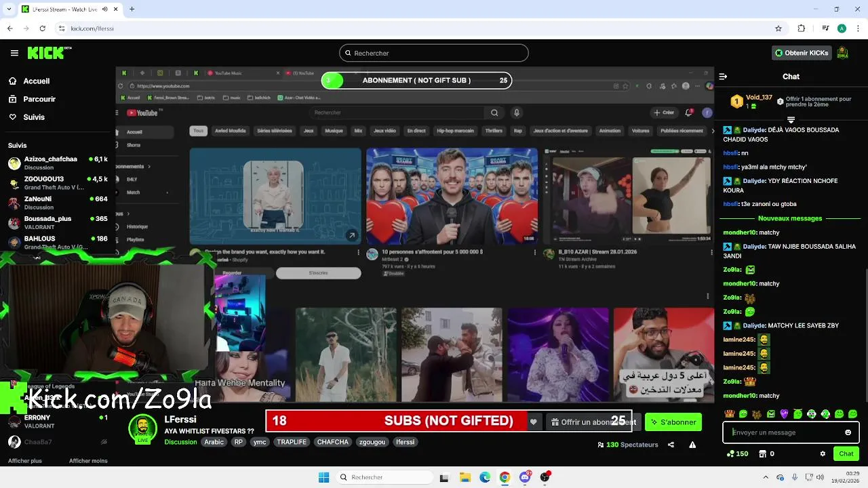Viewport: 868px width, 488px height.
Task: Open Chrome extensions puzzle icon
Action: 802,28
